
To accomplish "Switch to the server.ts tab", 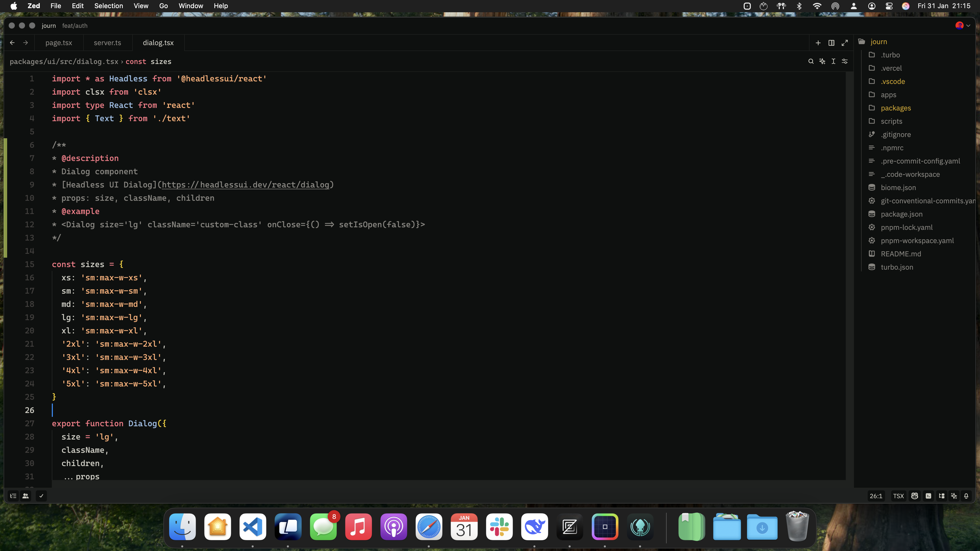I will (x=107, y=43).
